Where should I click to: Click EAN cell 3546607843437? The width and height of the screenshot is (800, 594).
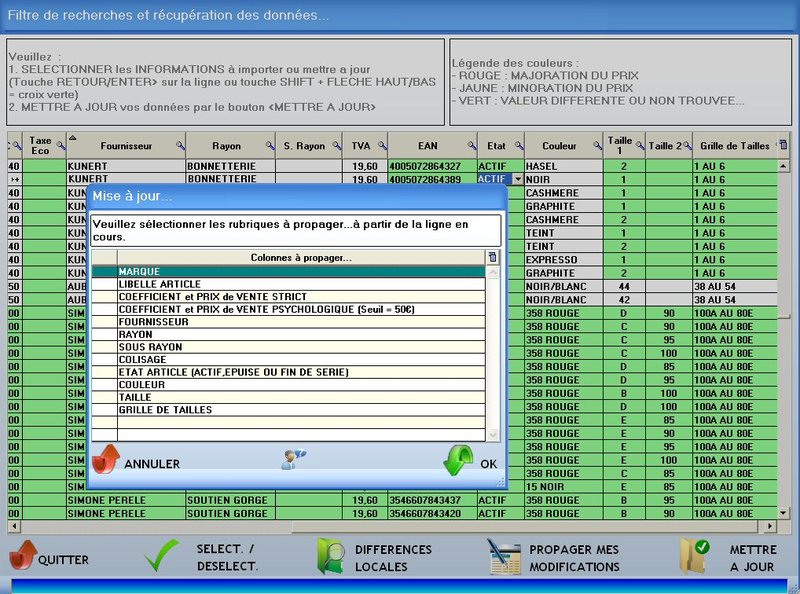433,500
